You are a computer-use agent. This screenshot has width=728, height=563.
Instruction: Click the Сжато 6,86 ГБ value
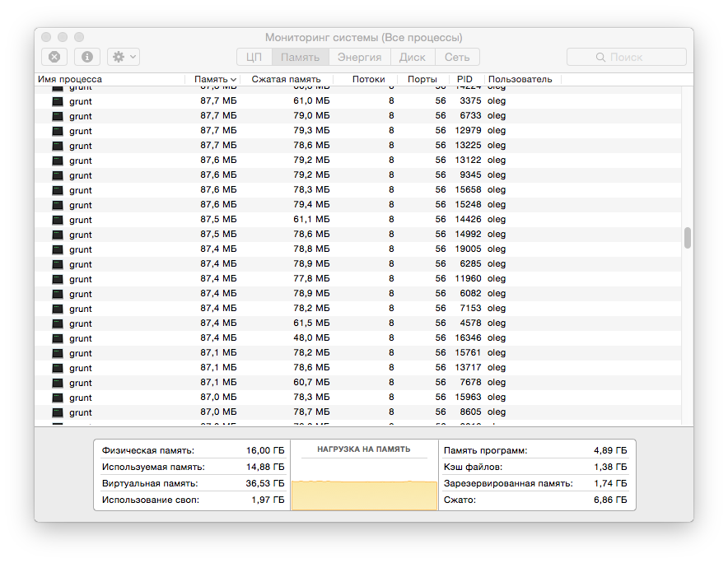point(610,500)
